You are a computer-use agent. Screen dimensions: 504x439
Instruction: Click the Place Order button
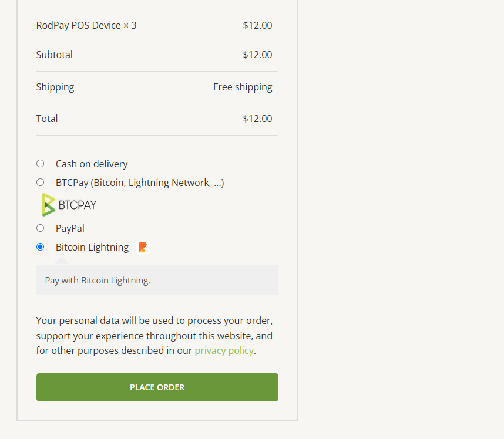point(157,387)
